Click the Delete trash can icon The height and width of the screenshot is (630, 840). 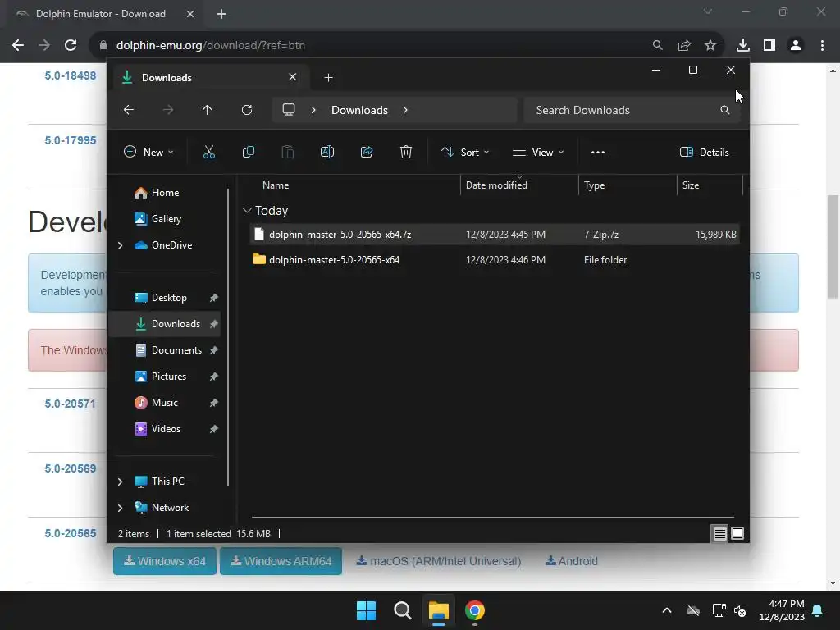pos(406,152)
